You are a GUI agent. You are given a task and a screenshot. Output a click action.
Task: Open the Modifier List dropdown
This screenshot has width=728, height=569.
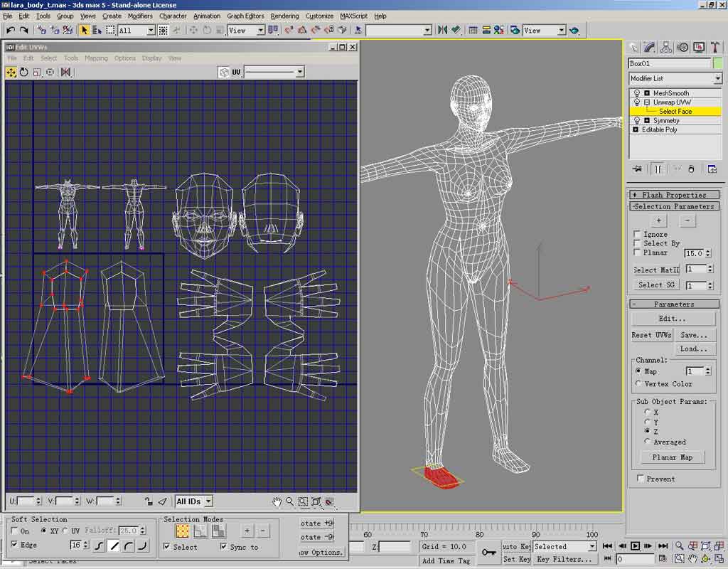(x=717, y=78)
